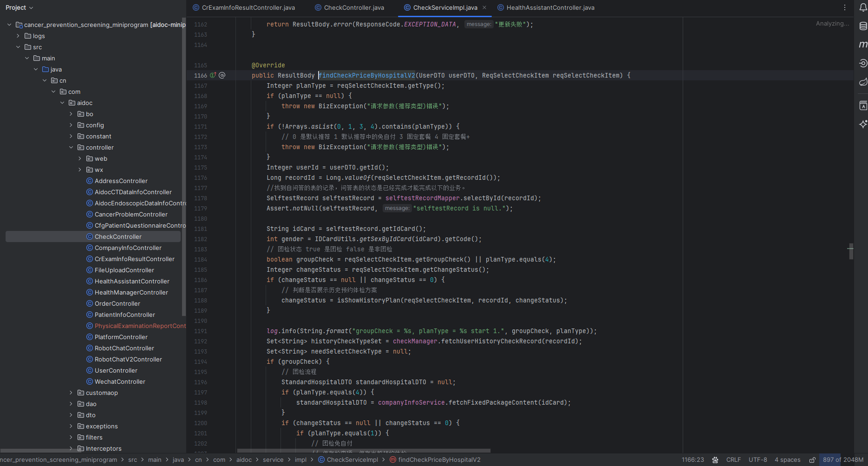The width and height of the screenshot is (868, 466).
Task: Expand the logs folder
Action: click(x=18, y=36)
